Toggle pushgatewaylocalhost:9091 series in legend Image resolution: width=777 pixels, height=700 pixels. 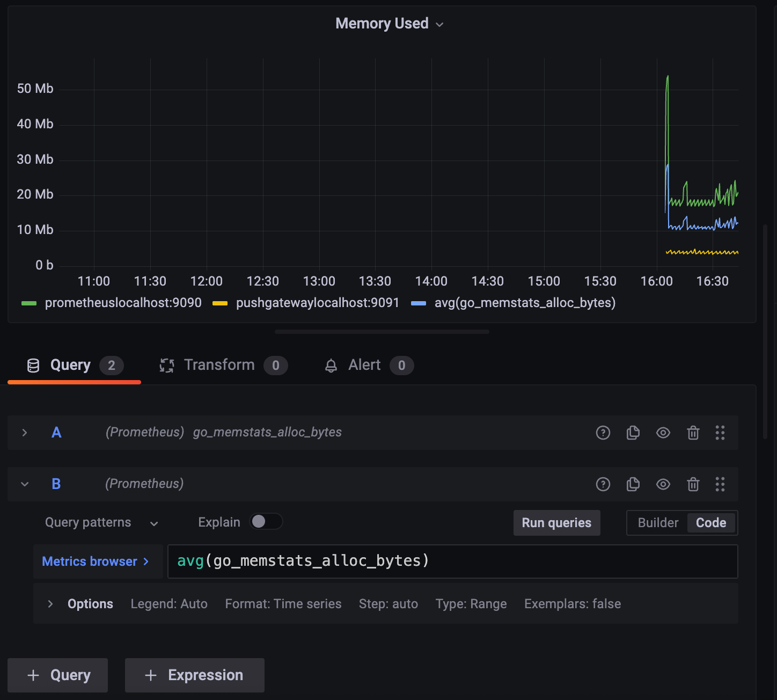click(x=318, y=303)
